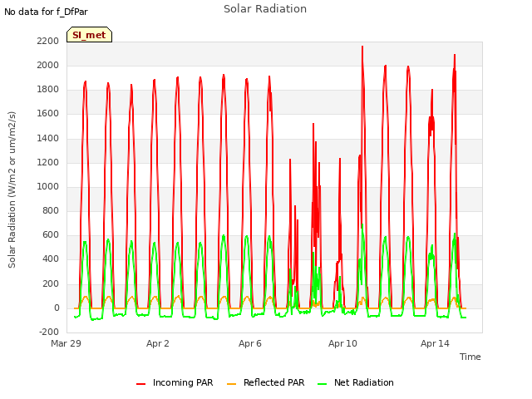Click the Apr 14 x-axis label
This screenshot has height=399, width=532.
pos(435,343)
